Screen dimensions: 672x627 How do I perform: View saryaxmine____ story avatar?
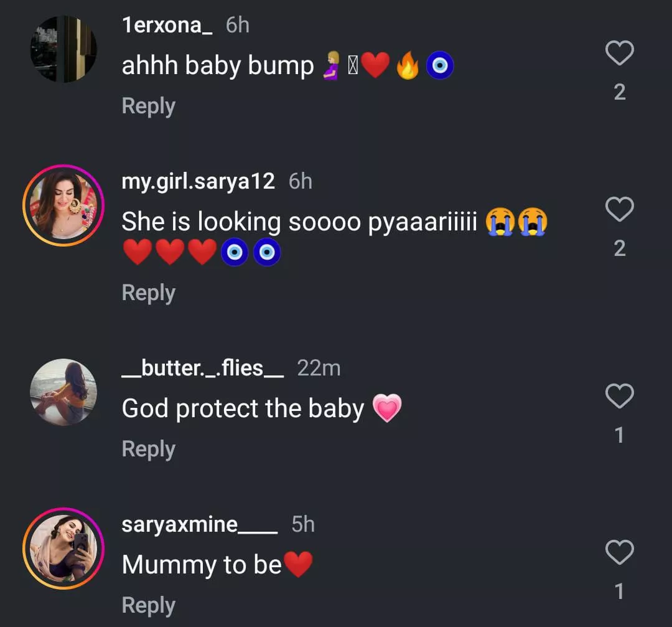63,549
